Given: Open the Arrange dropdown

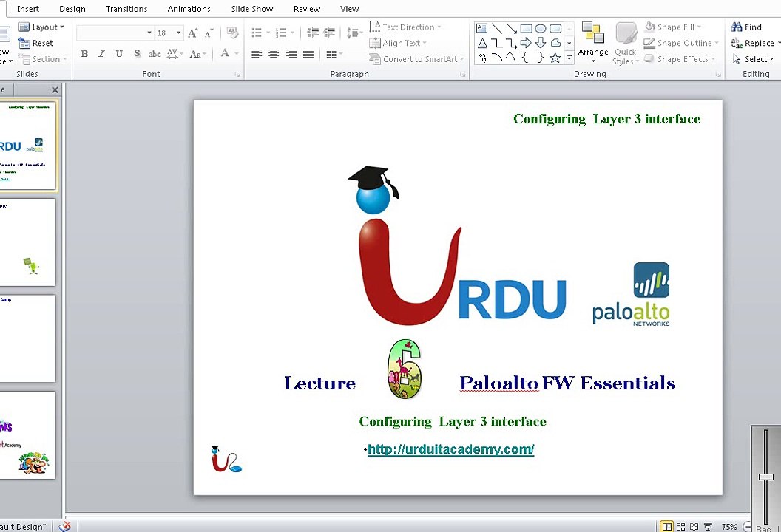Looking at the screenshot, I should pyautogui.click(x=592, y=44).
